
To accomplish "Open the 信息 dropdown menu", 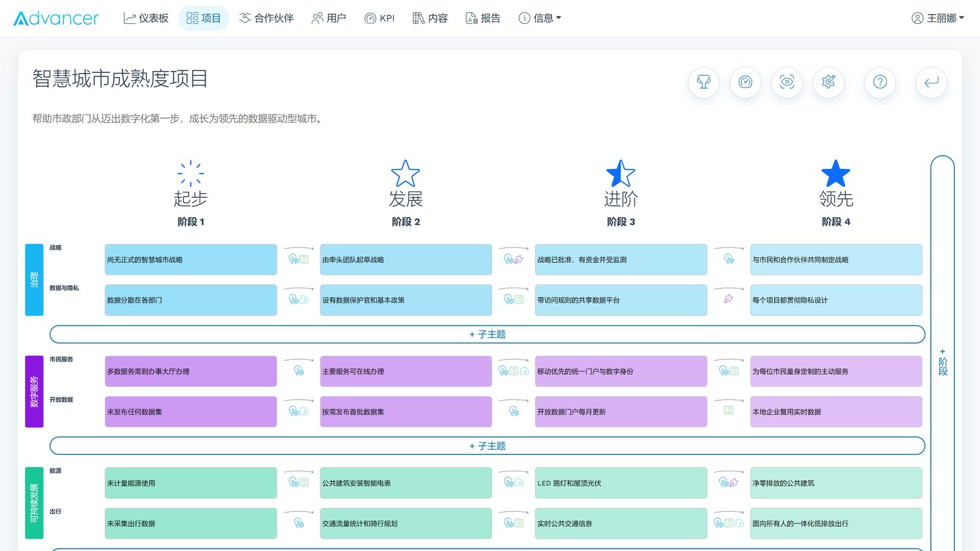I will click(540, 18).
